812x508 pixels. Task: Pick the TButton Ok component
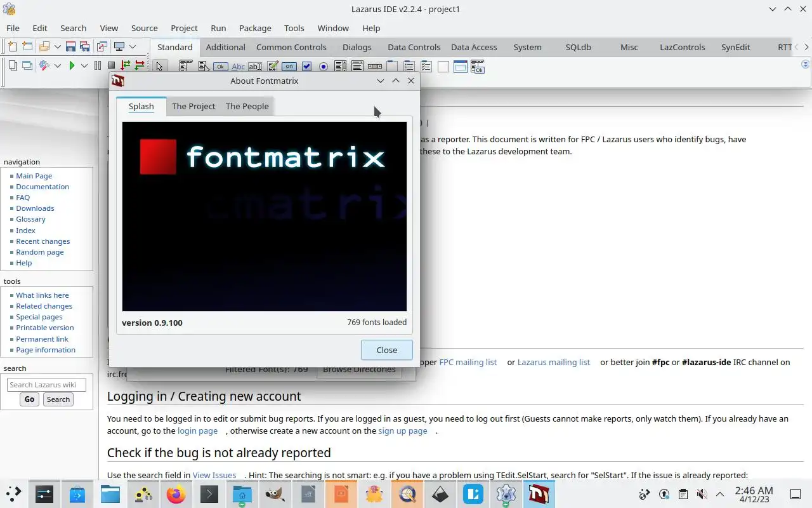(220, 66)
